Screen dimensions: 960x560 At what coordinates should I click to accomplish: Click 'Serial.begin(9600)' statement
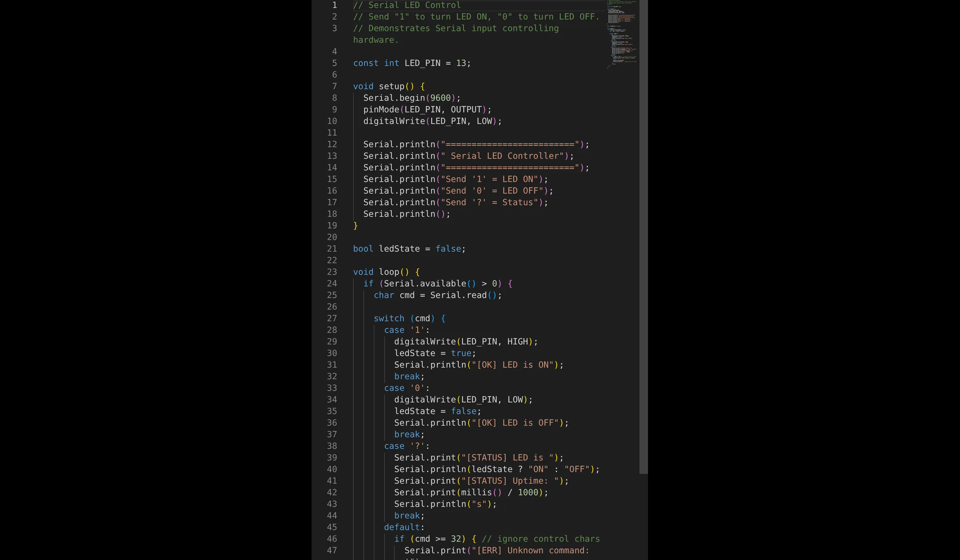point(412,98)
